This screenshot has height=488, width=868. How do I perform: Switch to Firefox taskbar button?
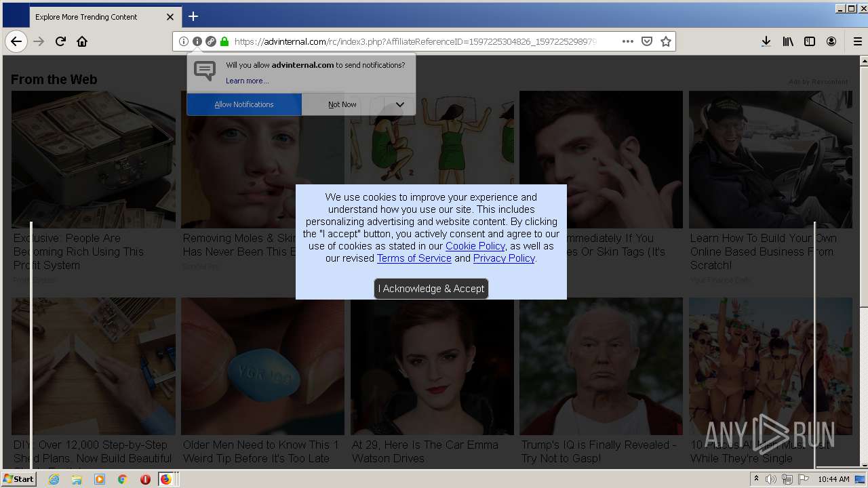click(166, 479)
